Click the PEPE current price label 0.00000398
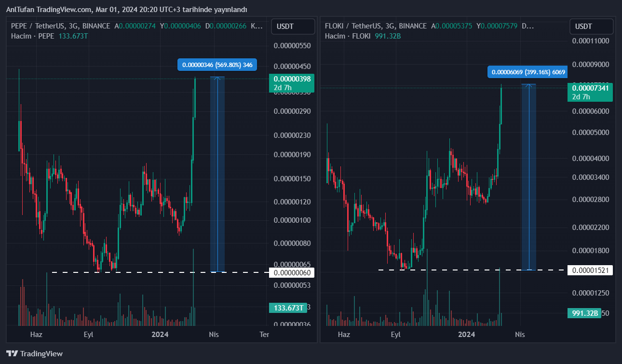622x364 pixels. tap(292, 79)
